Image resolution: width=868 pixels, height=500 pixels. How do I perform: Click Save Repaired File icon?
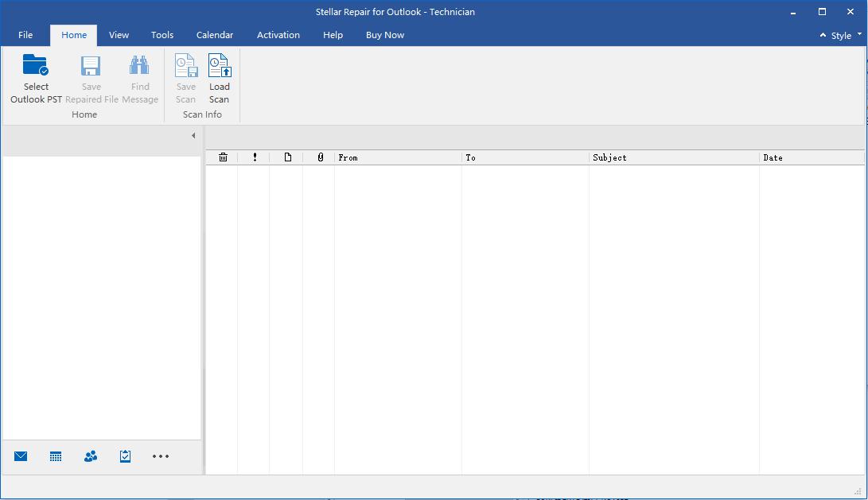point(91,66)
